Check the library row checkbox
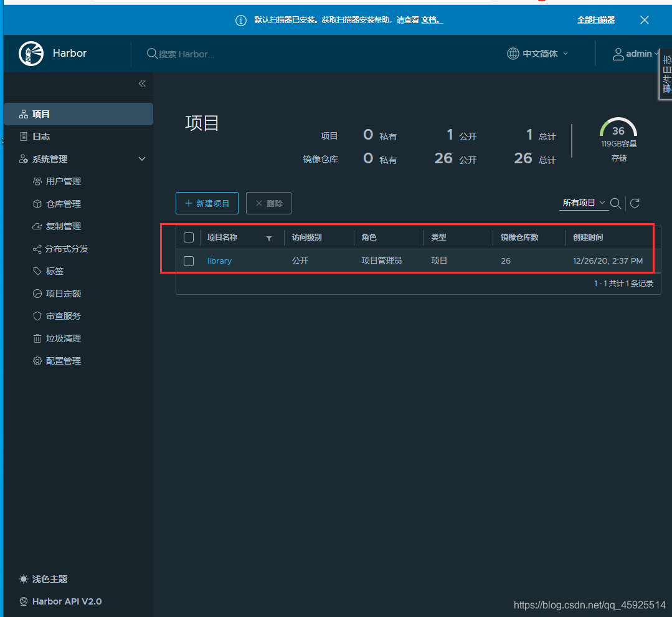The height and width of the screenshot is (617, 672). pyautogui.click(x=189, y=261)
